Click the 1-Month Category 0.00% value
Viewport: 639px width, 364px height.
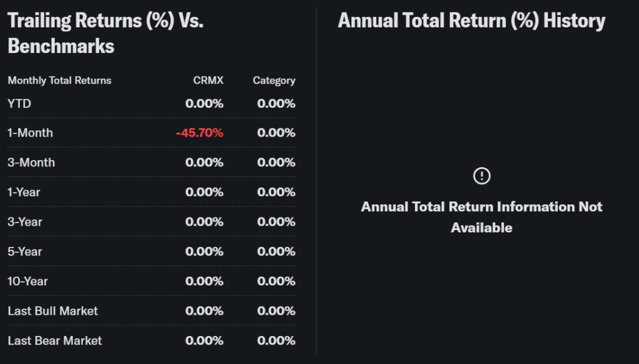point(276,133)
